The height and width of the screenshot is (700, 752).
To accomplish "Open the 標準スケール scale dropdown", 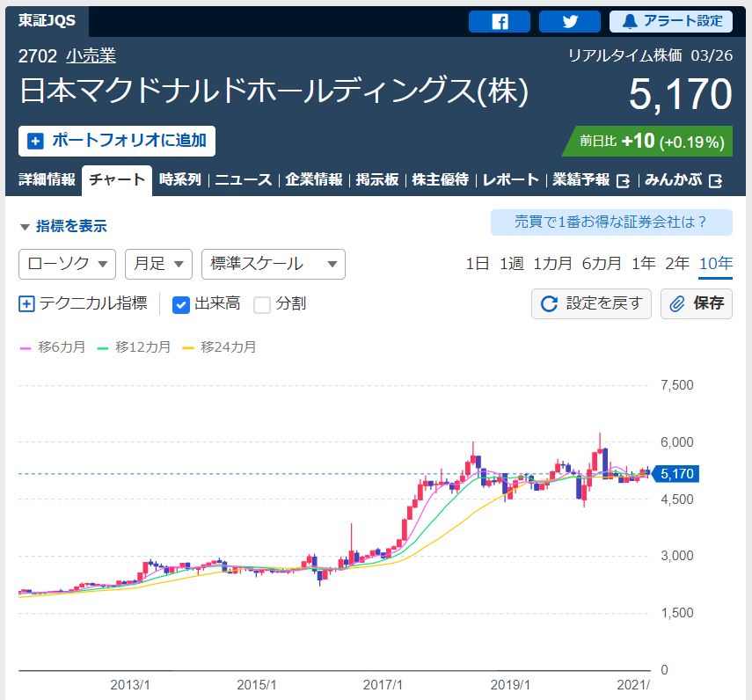I will click(274, 264).
